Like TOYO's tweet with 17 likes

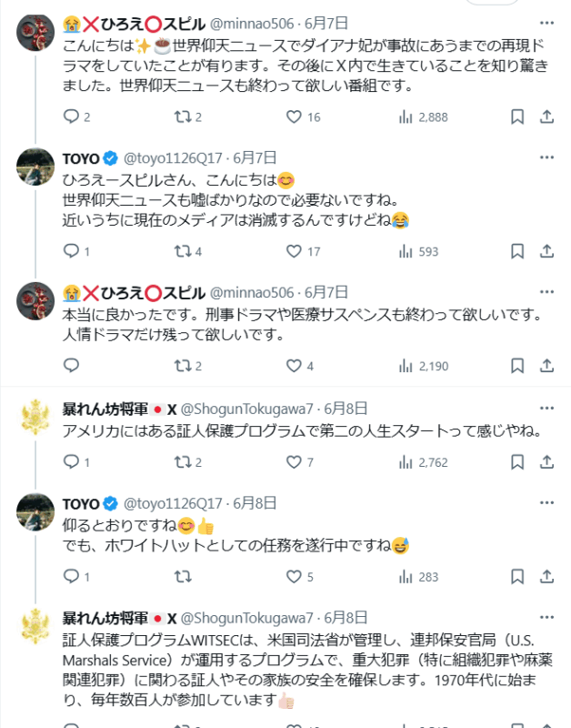[295, 251]
